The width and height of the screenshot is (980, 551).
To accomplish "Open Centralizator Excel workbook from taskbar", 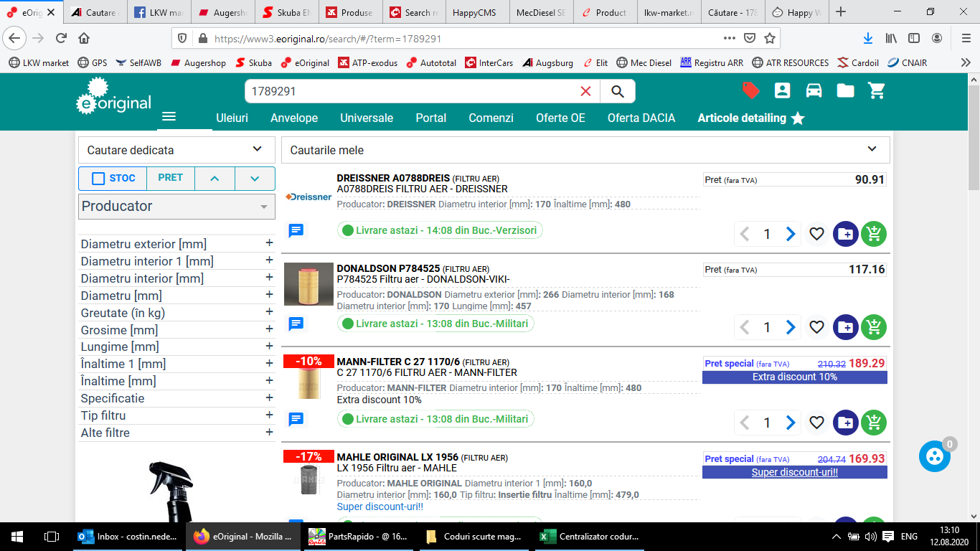I will (589, 536).
